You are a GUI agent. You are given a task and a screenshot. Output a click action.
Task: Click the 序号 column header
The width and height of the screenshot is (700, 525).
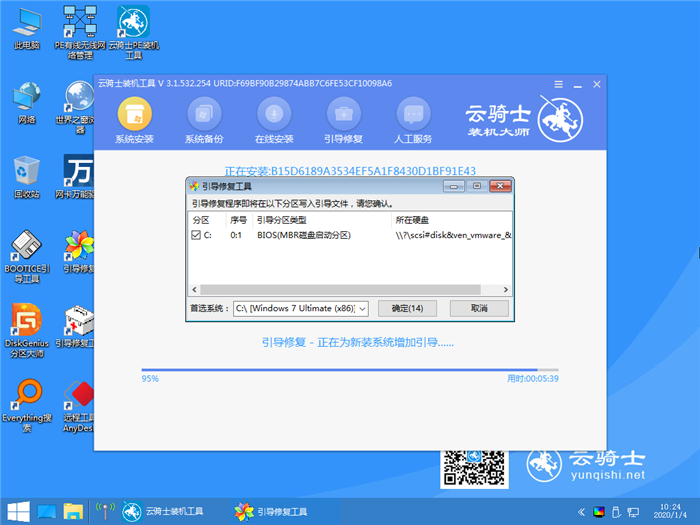[238, 220]
